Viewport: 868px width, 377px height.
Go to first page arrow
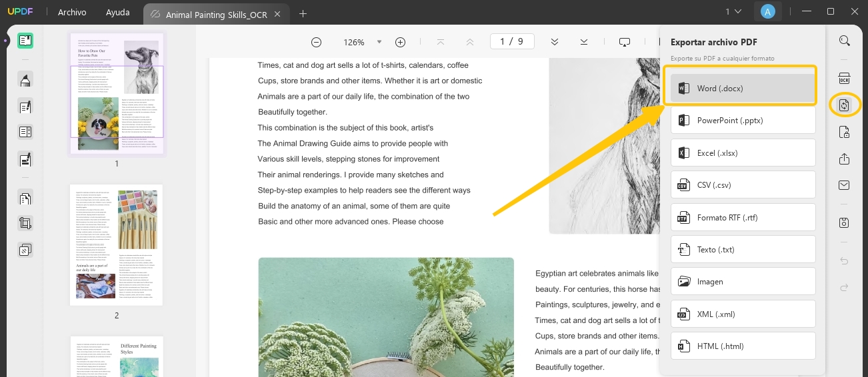tap(441, 42)
